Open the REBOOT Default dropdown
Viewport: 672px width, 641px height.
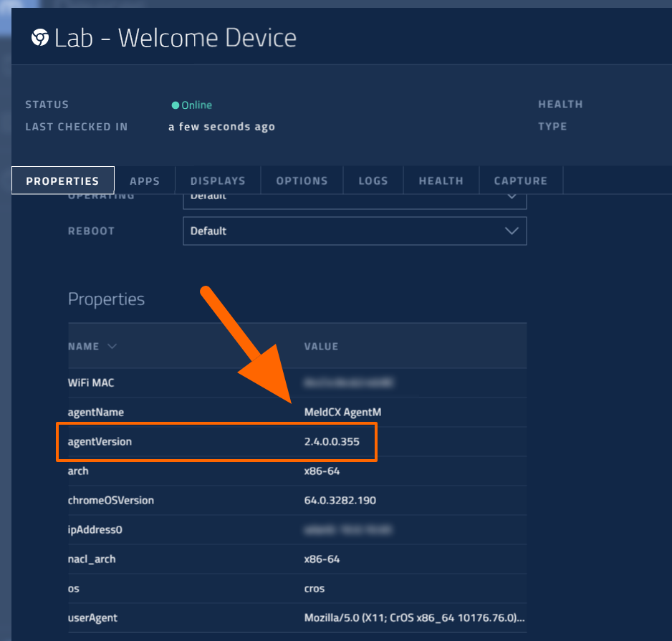pos(355,231)
